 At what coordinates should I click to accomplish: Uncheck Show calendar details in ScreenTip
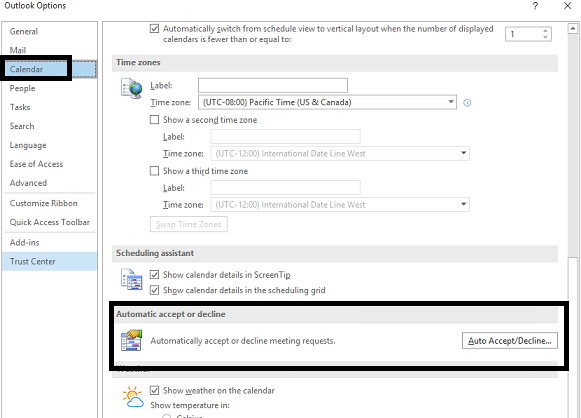[x=155, y=275]
